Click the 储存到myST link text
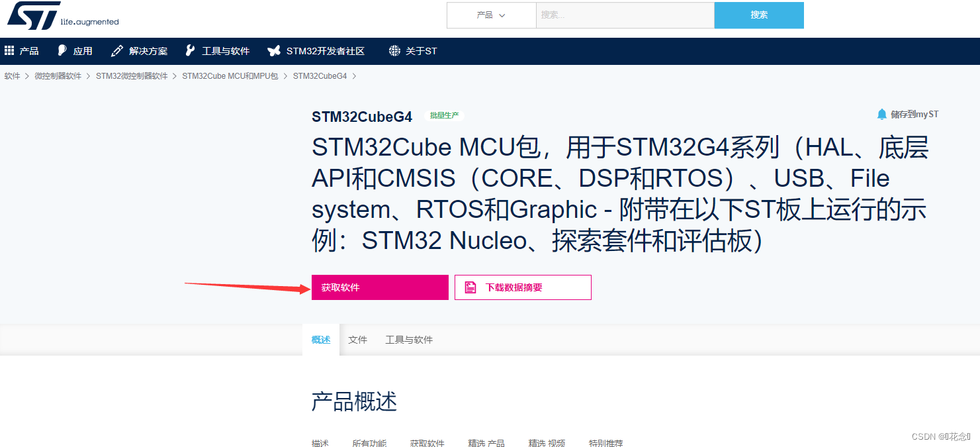 [914, 115]
